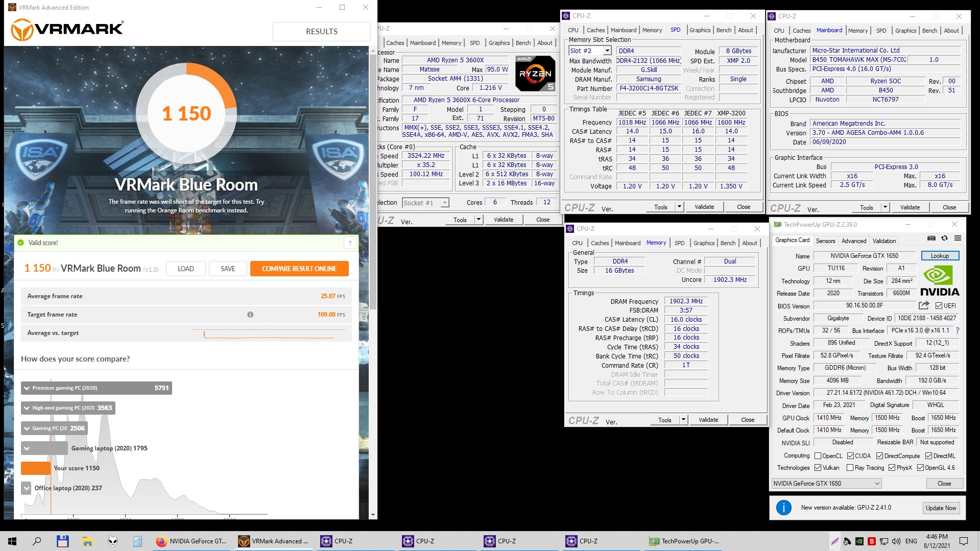Expand the Office laptop (2020) comparison
Screen dimensions: 980x551
pos(27,488)
